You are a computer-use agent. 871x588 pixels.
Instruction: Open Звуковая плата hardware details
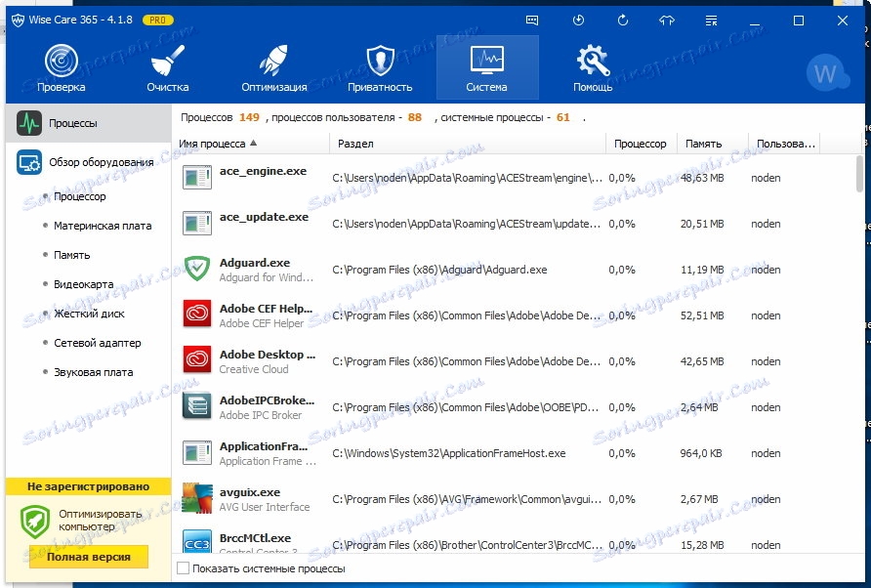94,372
